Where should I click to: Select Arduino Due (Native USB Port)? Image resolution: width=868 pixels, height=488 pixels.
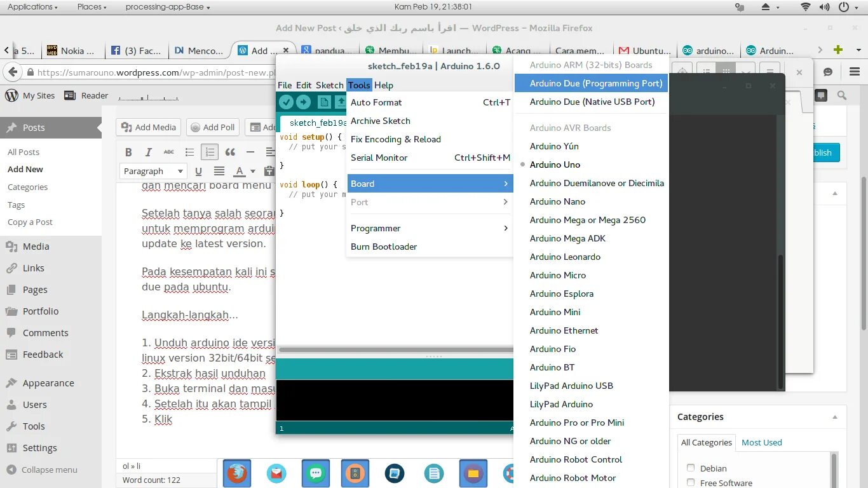(591, 102)
